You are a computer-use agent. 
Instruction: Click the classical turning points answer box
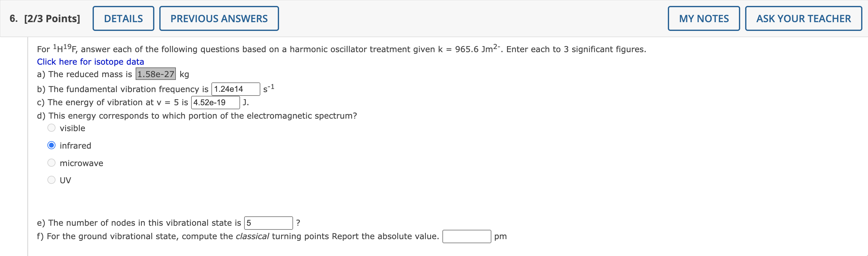[x=466, y=236]
